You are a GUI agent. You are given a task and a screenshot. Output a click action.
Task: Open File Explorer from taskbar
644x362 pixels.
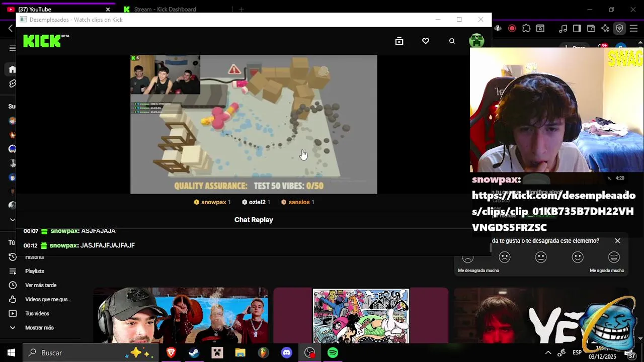[240, 353]
